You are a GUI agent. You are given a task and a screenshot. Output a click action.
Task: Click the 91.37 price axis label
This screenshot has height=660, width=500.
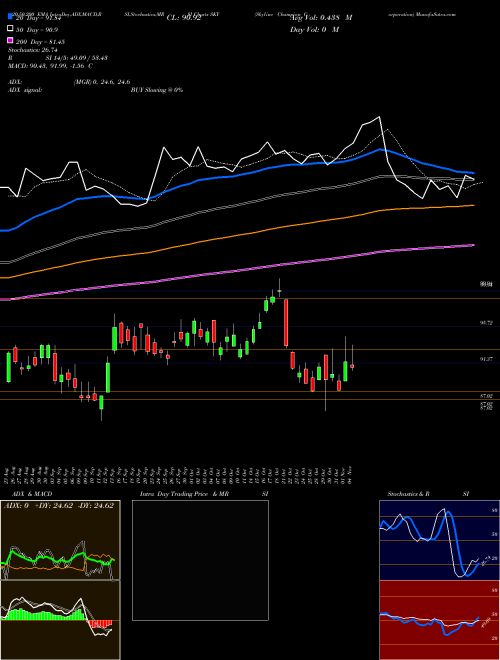point(487,359)
